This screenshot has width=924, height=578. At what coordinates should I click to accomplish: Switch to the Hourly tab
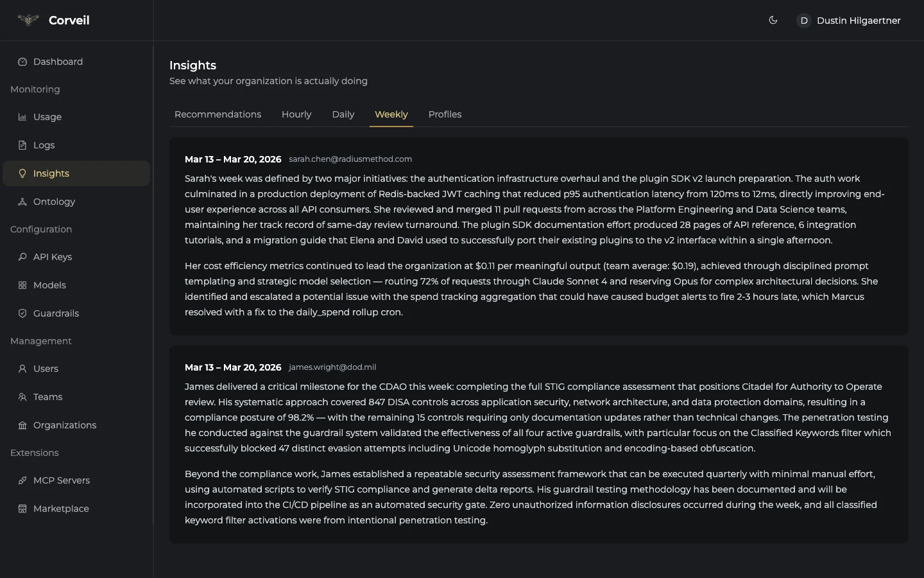[296, 114]
